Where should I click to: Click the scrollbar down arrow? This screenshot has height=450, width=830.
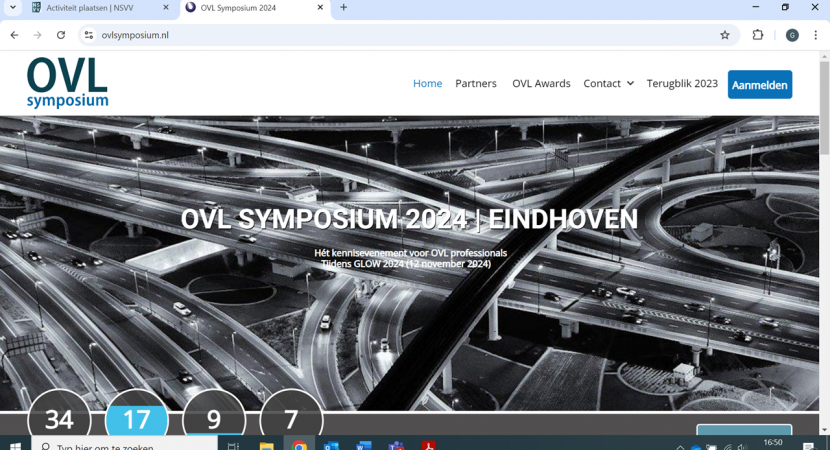(824, 430)
